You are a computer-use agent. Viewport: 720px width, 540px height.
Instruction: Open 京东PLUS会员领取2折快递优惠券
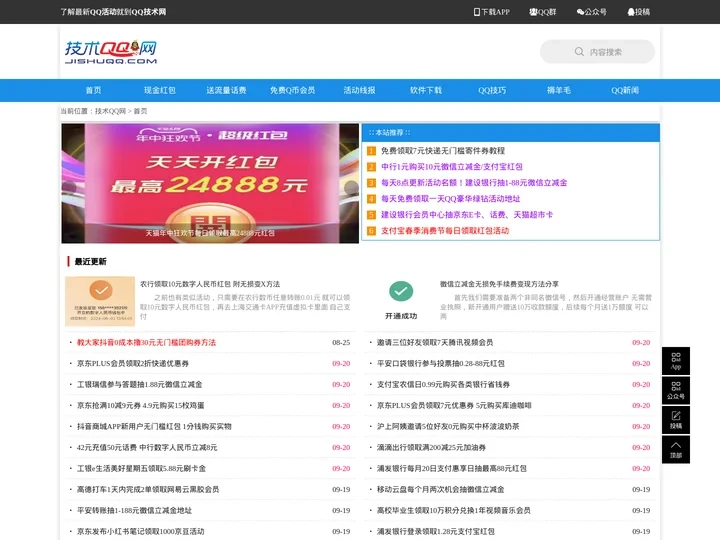click(x=133, y=364)
